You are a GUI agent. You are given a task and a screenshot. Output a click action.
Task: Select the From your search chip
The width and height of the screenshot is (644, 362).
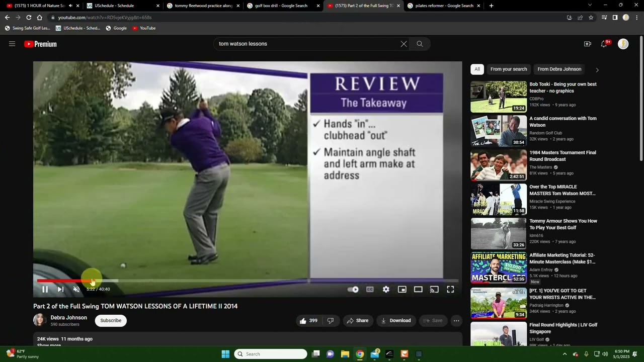click(x=509, y=69)
